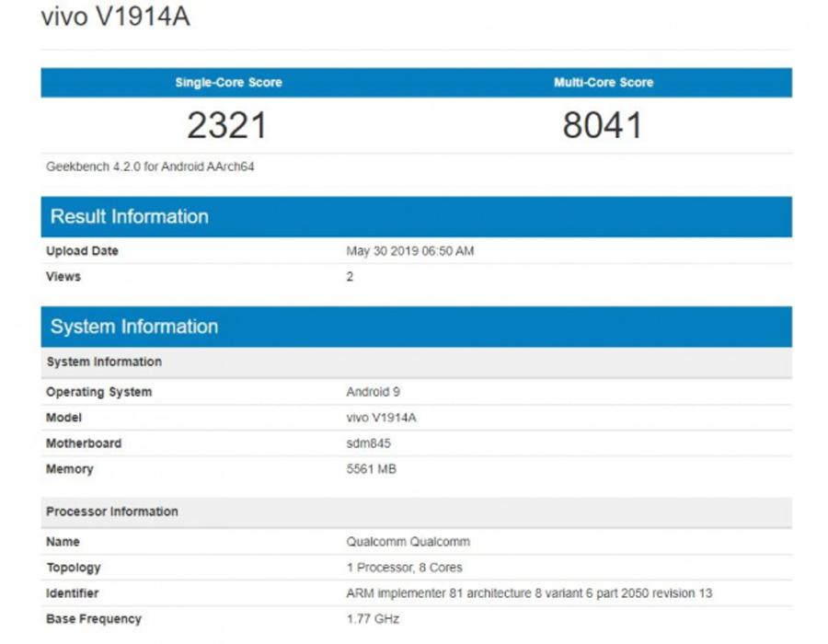Click the Processor Information subheading row

(416, 512)
